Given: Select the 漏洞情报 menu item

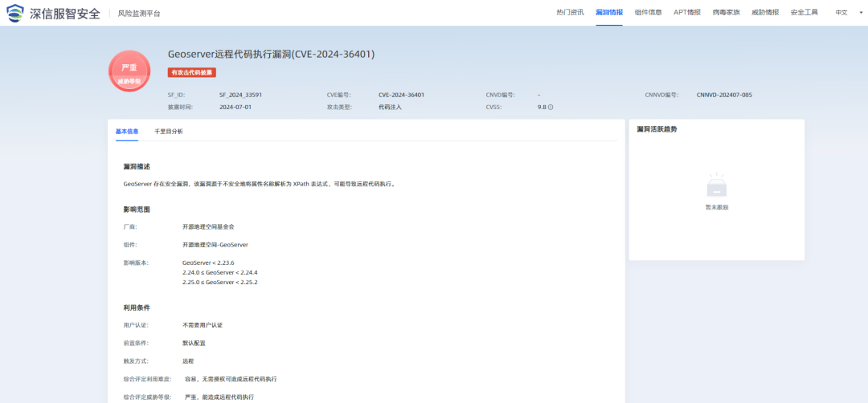Looking at the screenshot, I should pos(609,12).
